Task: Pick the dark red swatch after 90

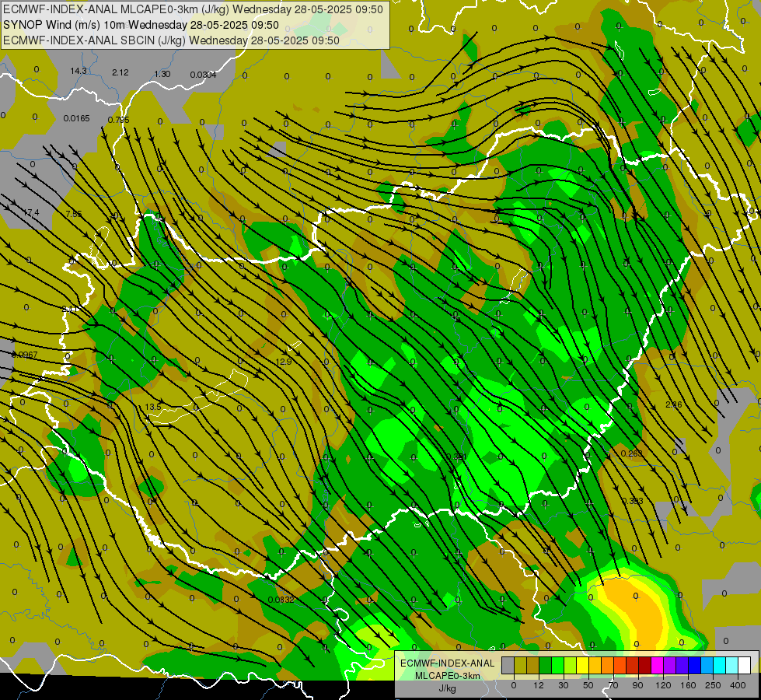Action: click(645, 665)
